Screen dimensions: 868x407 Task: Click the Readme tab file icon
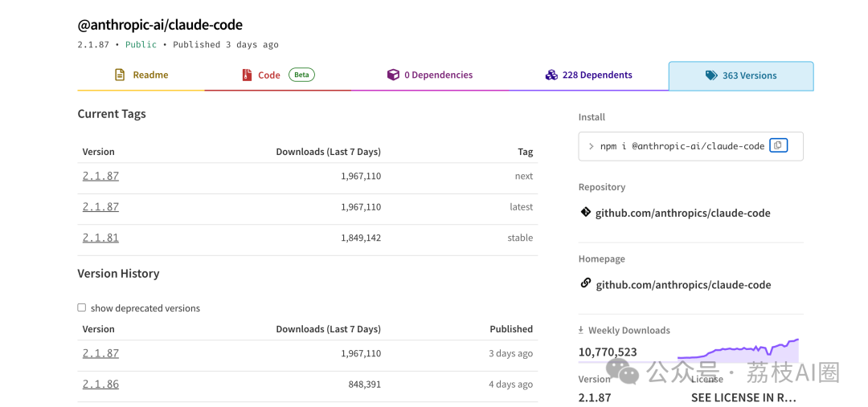tap(120, 75)
